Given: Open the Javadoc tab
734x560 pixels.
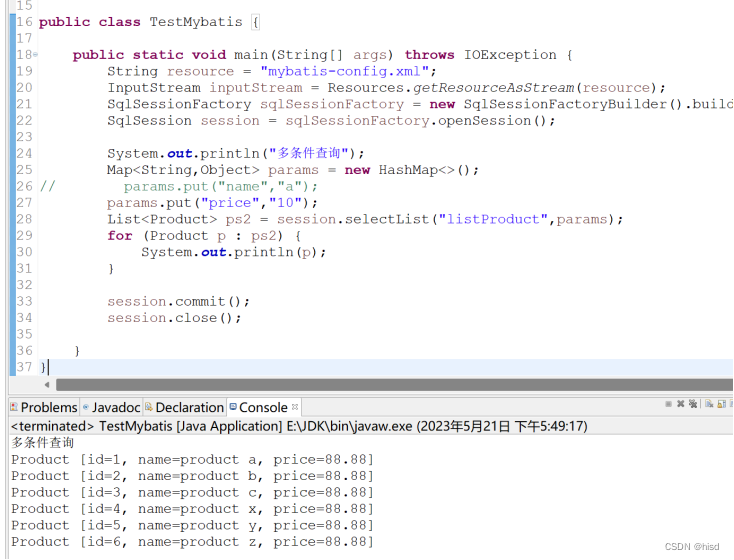Looking at the screenshot, I should pos(111,407).
